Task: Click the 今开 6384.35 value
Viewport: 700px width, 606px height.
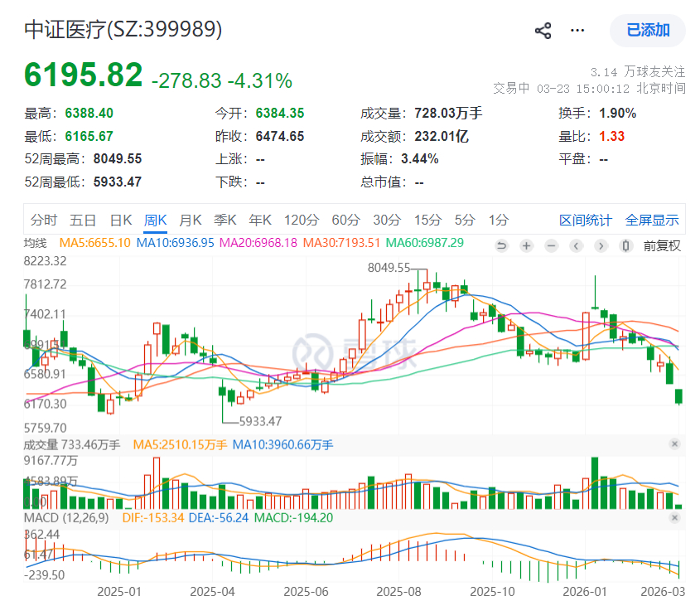Action: point(279,113)
